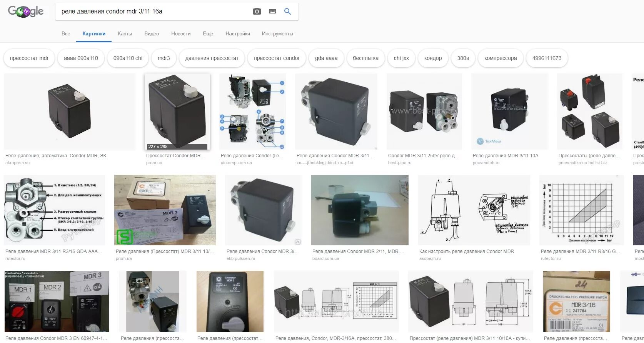Filter by chip прессостат mdr

click(29, 58)
